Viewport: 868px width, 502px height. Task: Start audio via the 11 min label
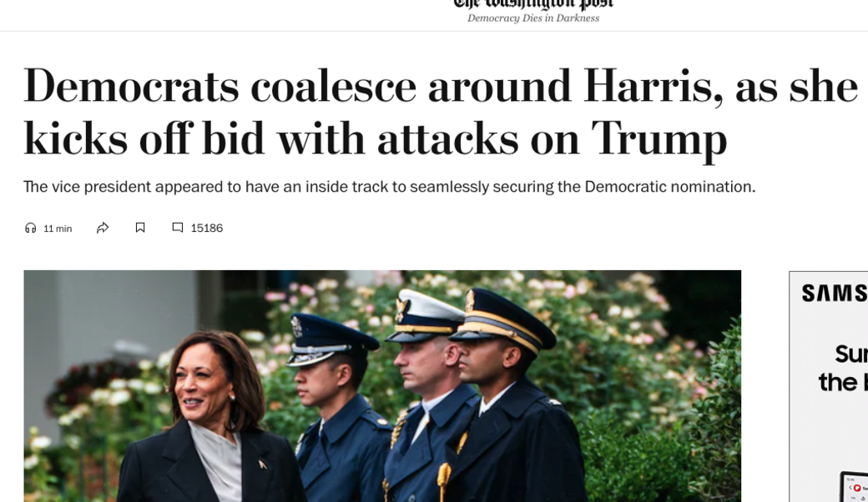click(58, 228)
